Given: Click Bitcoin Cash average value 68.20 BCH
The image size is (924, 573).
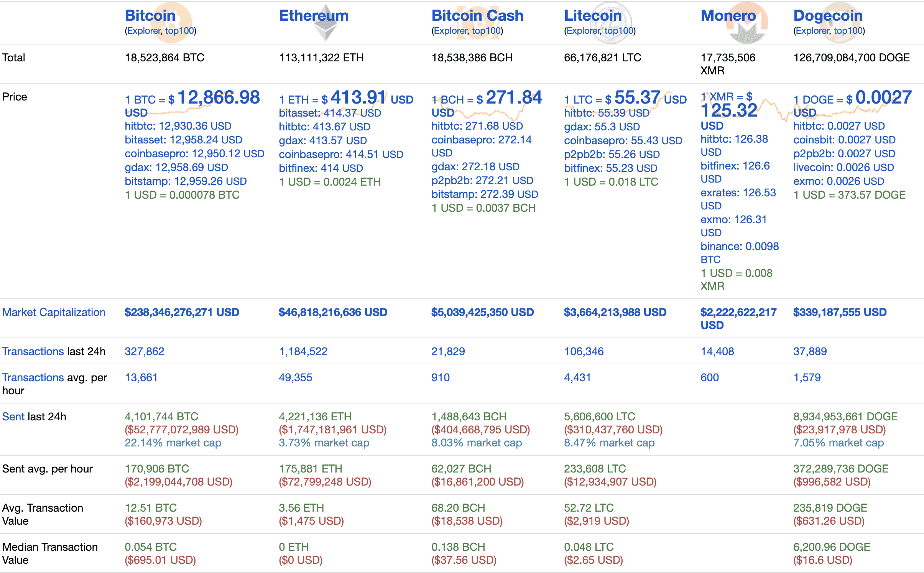Looking at the screenshot, I should coord(458,508).
